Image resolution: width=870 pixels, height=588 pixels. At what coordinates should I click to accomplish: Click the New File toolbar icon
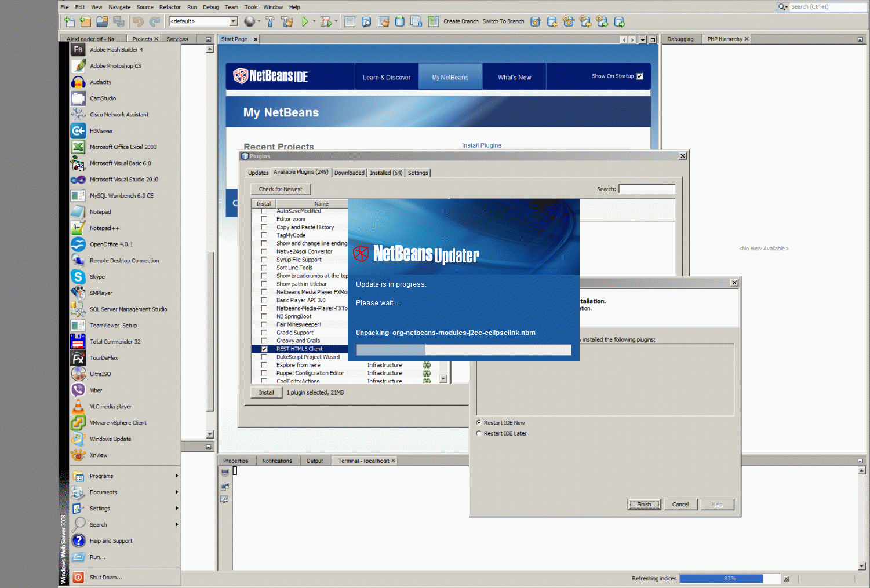70,22
